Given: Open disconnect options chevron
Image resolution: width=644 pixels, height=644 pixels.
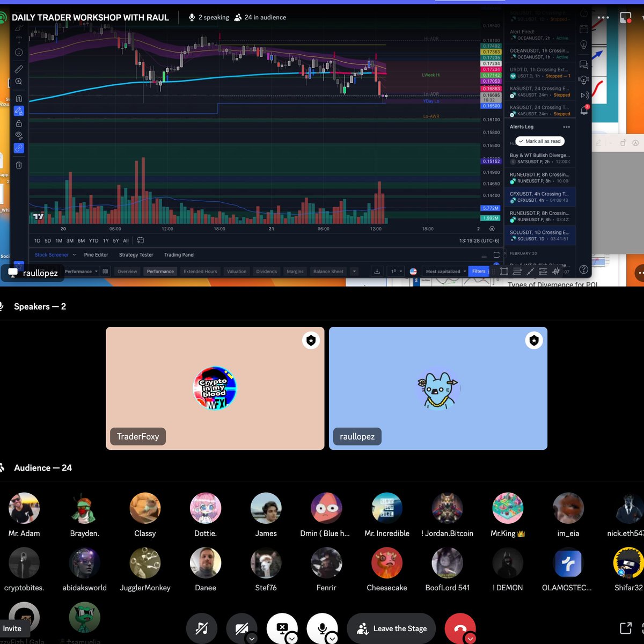Looking at the screenshot, I should (471, 639).
